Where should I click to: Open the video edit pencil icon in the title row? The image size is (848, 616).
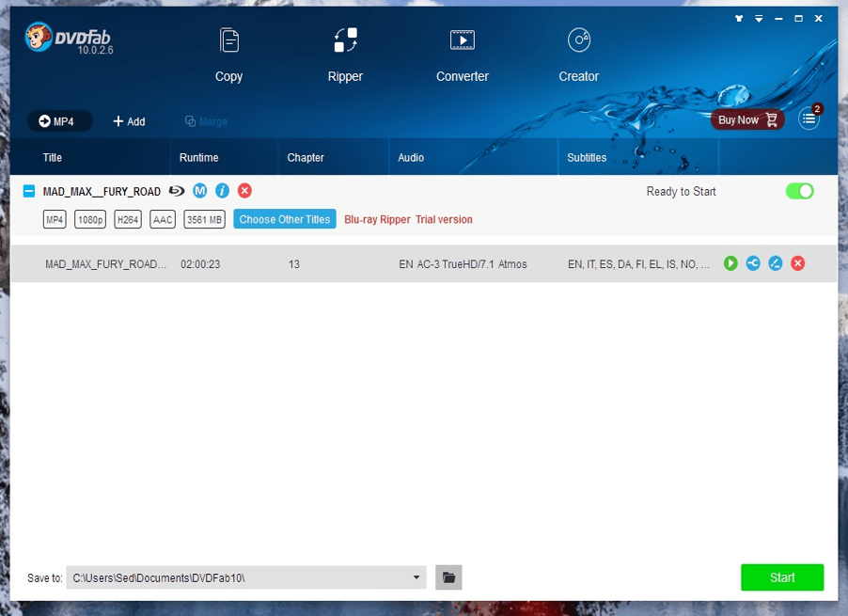tap(776, 263)
